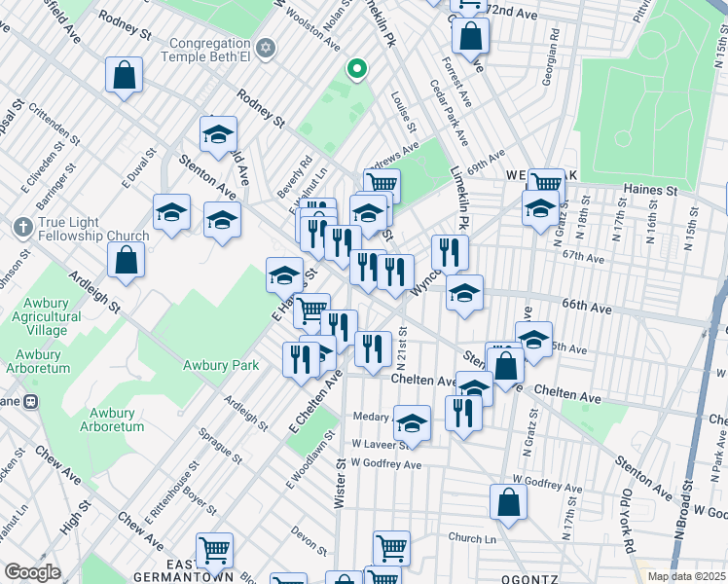Click the High St label

76,517
